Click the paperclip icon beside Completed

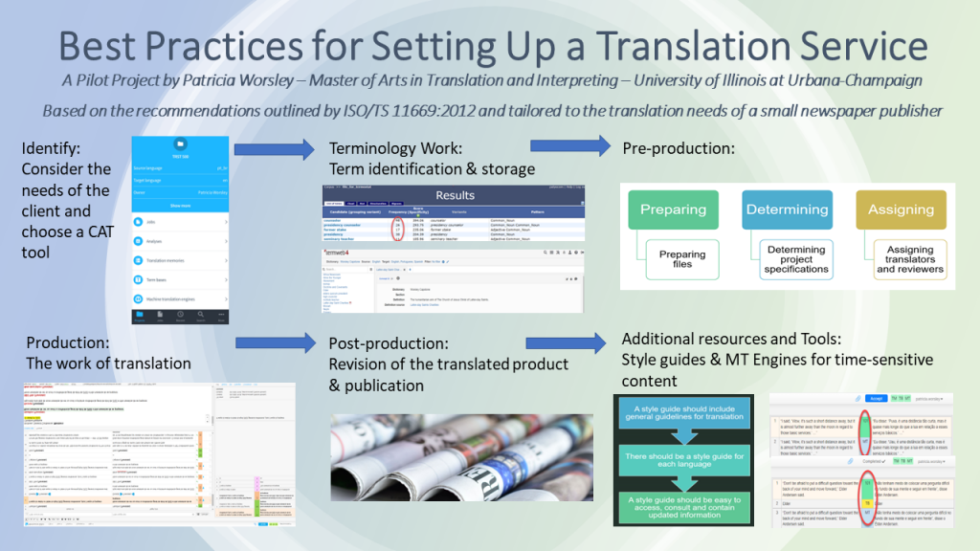tap(851, 462)
